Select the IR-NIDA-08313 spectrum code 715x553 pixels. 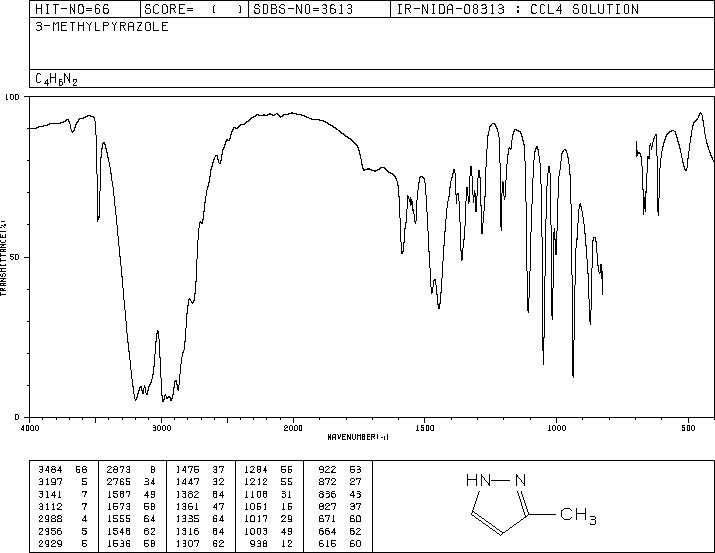(451, 9)
